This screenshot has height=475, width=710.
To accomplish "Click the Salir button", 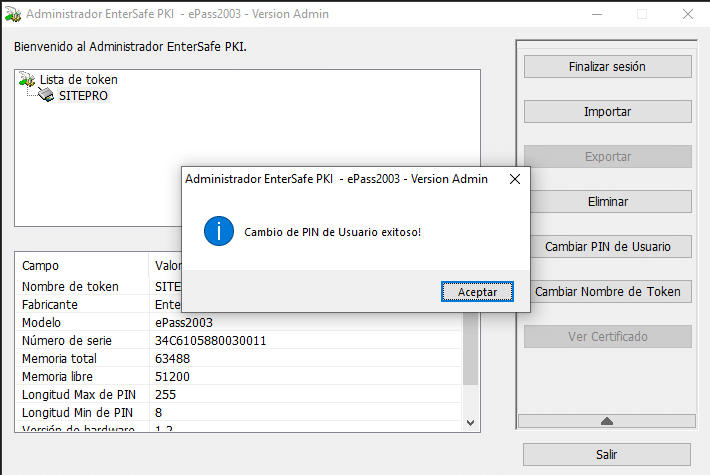I will (607, 454).
